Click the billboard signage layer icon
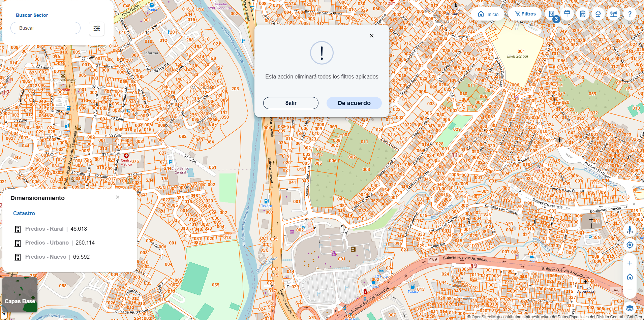Viewport: 644px width, 320px height. click(567, 14)
